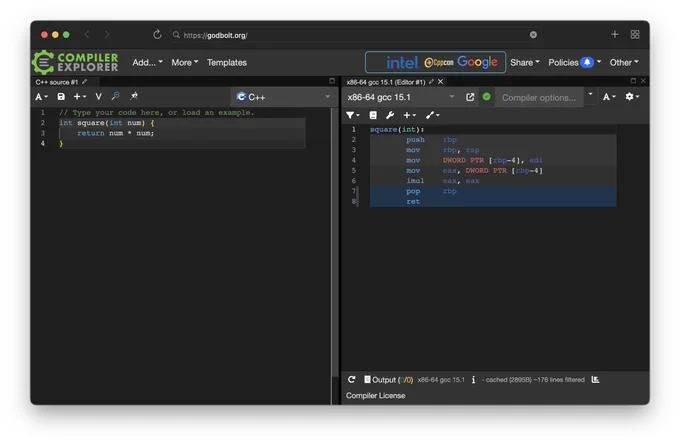Open the add tool dropdown
The image size is (680, 445).
(x=432, y=115)
